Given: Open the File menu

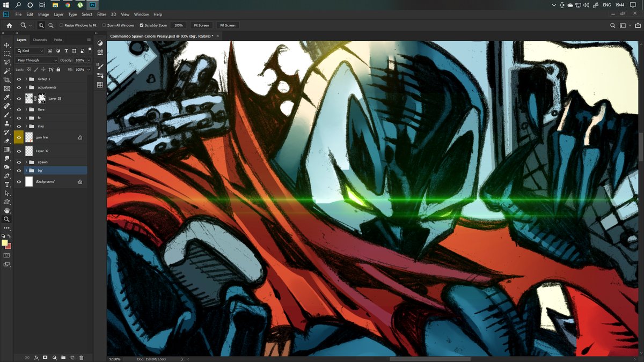Looking at the screenshot, I should 19,14.
